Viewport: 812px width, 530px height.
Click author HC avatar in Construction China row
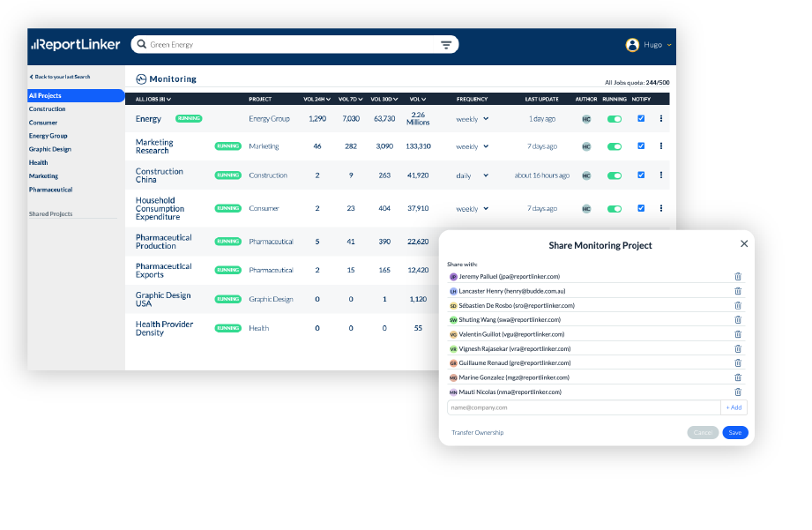click(586, 175)
